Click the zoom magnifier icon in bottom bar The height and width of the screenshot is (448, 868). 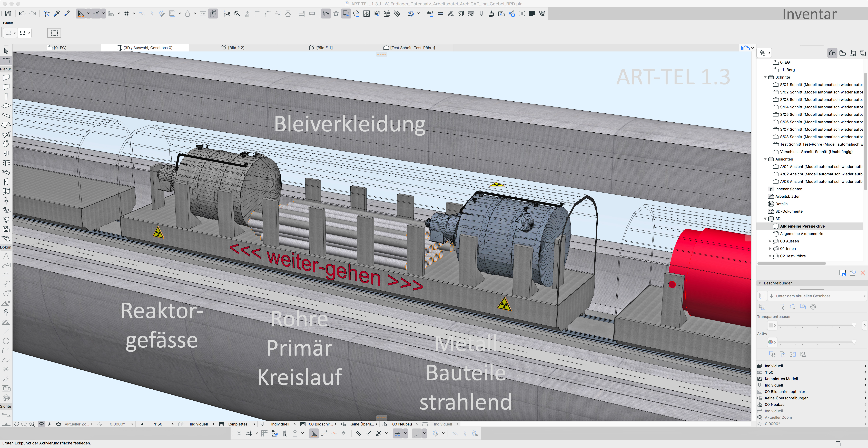[x=32, y=424]
